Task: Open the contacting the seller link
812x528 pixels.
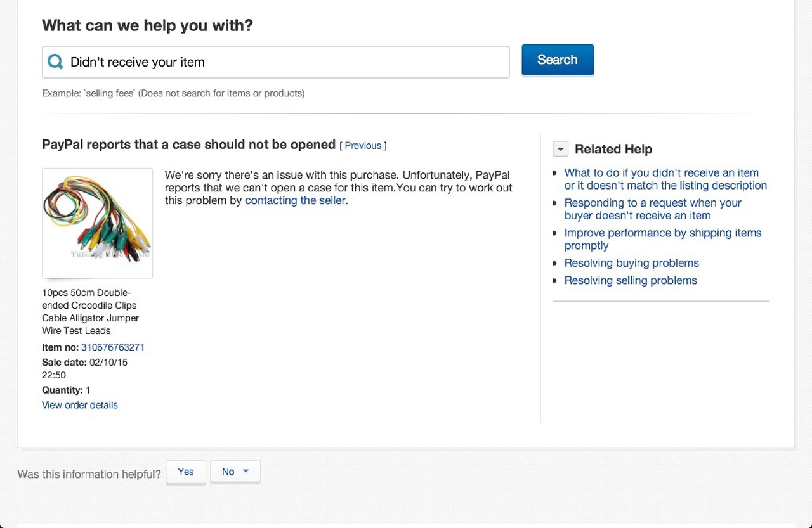Action: coord(295,200)
